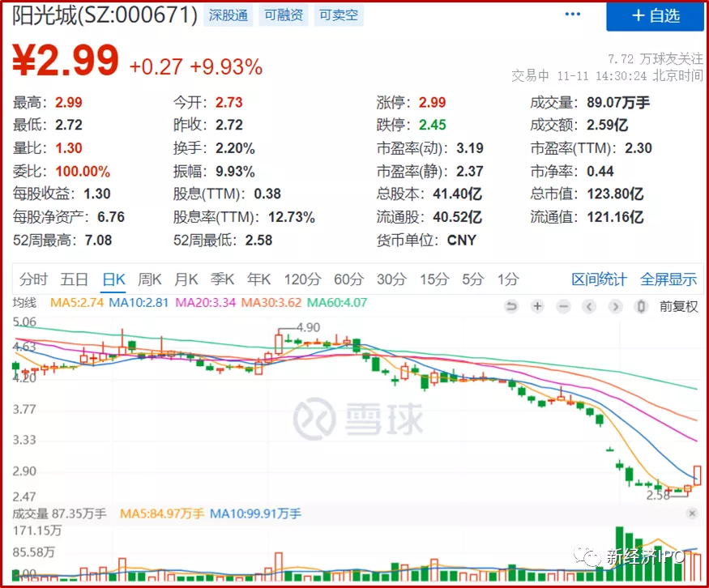Image resolution: width=709 pixels, height=588 pixels.
Task: Open the three-dots more options menu
Action: point(572,15)
